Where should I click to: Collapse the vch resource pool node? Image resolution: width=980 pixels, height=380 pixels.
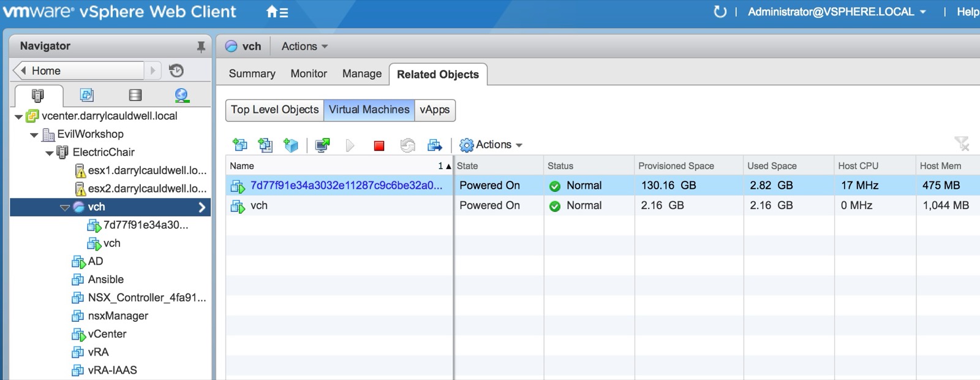(64, 208)
